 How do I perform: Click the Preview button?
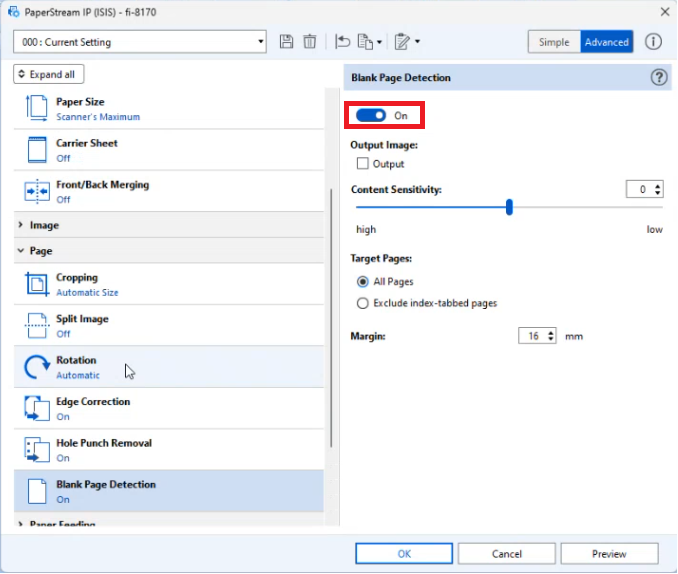(609, 554)
